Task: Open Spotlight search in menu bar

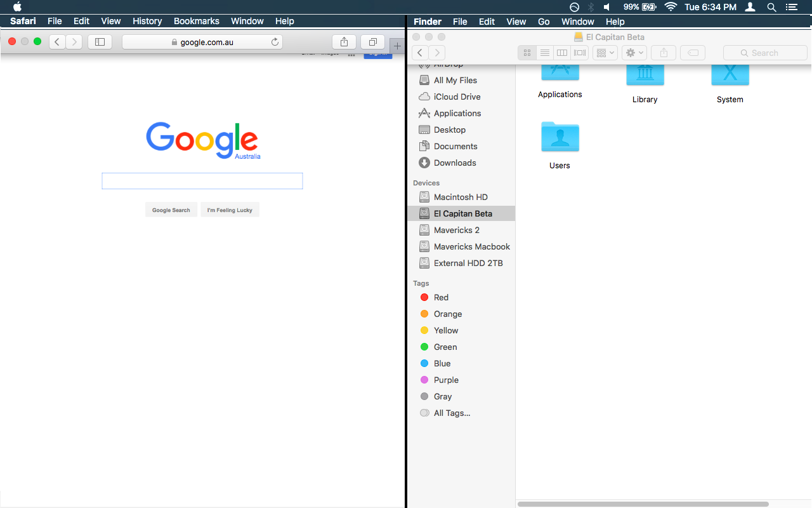Action: [x=771, y=7]
